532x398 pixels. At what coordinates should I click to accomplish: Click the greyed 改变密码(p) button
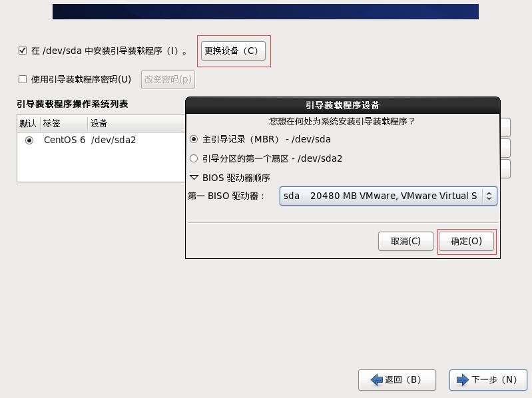point(168,79)
